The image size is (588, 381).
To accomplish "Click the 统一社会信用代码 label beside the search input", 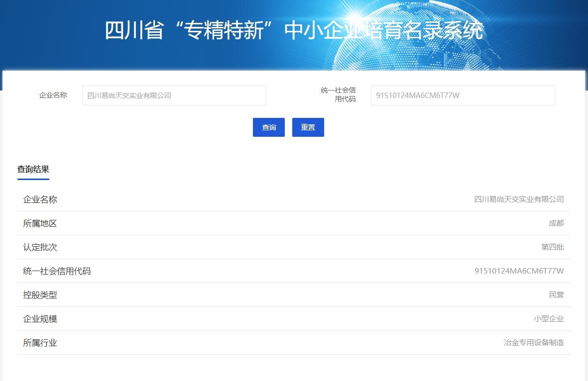I will [x=339, y=95].
